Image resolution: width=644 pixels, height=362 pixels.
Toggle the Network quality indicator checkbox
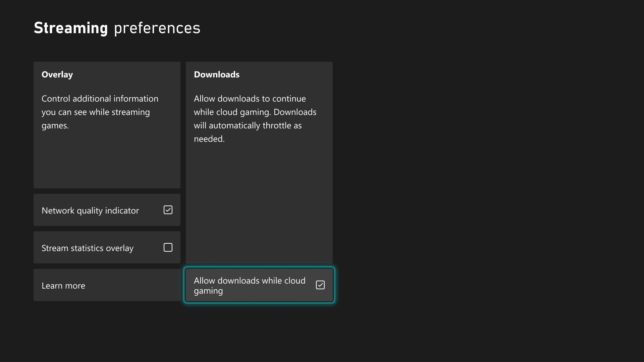(168, 210)
